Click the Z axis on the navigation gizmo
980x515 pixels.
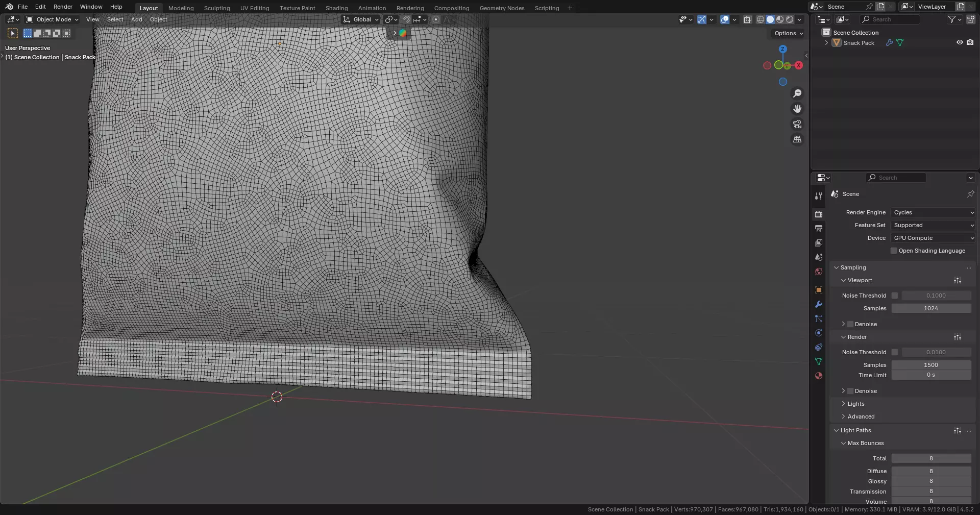[x=782, y=49]
